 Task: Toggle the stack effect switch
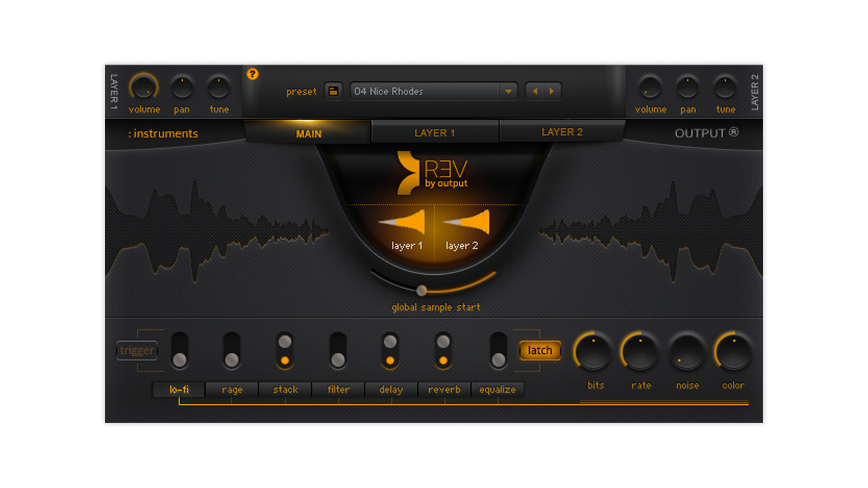tap(285, 351)
